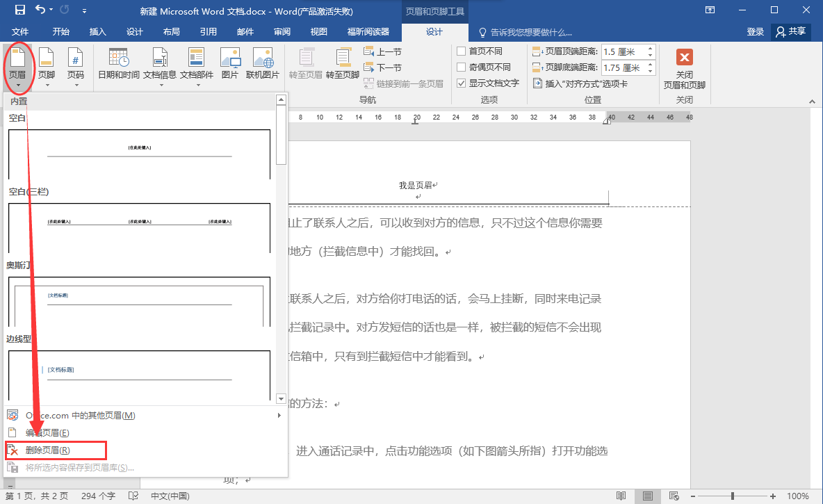Click 关闭页眉和页脚 red X button
This screenshot has width=823, height=504.
pos(685,68)
